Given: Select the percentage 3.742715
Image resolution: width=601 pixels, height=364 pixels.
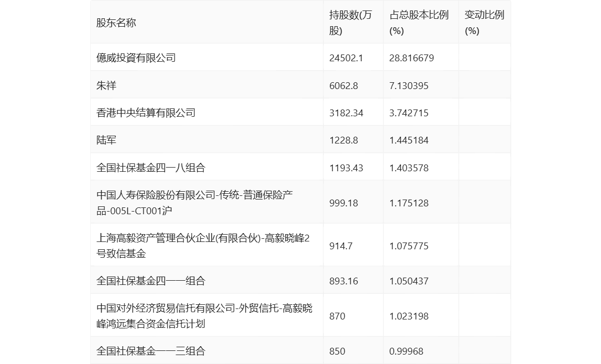Looking at the screenshot, I should coord(409,113).
